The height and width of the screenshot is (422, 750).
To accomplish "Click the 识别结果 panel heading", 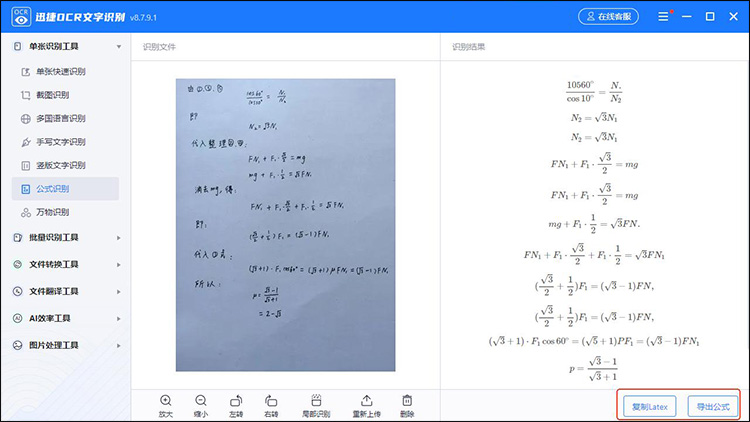I will [x=469, y=47].
